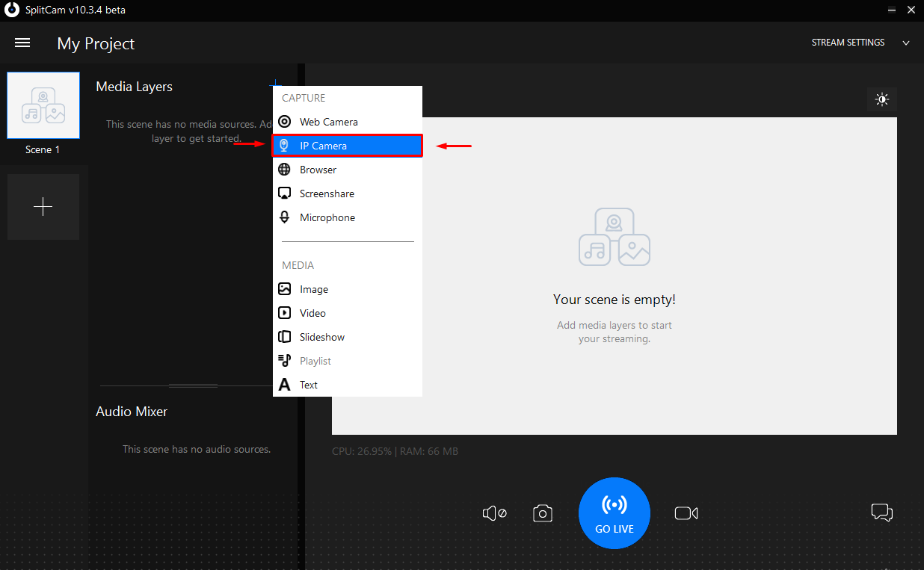The image size is (924, 570).
Task: Select the Screenshare option
Action: click(x=327, y=193)
